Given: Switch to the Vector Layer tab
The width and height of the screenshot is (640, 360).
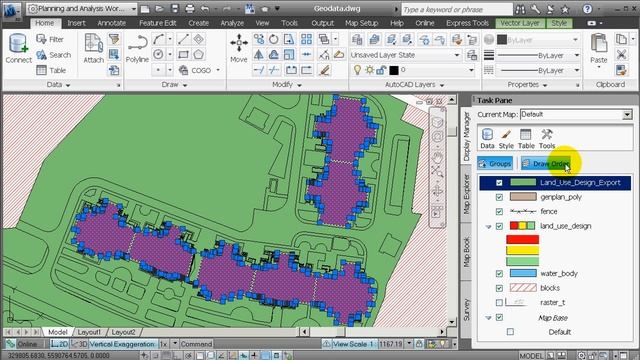Looking at the screenshot, I should (x=520, y=23).
